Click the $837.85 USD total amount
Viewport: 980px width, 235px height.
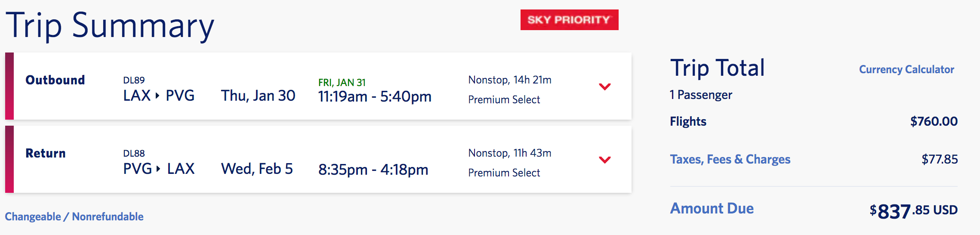[913, 210]
